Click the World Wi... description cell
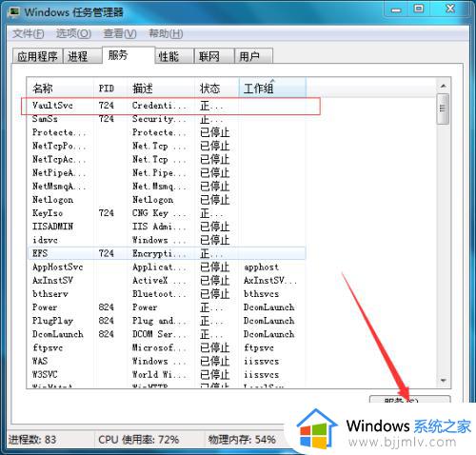Image resolution: width=476 pixels, height=455 pixels. coord(159,375)
